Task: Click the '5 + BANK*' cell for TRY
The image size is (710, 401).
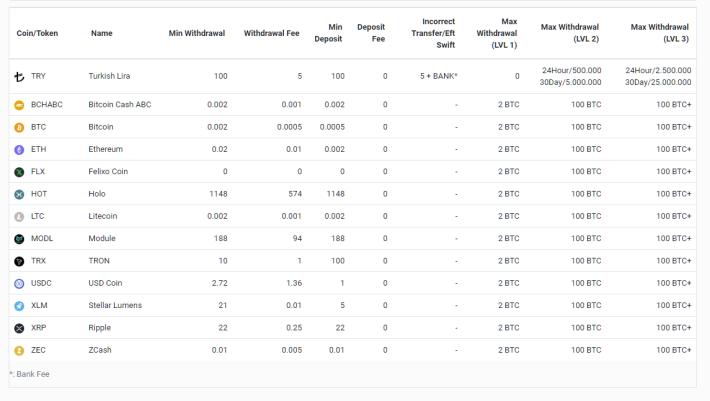Action: (438, 76)
